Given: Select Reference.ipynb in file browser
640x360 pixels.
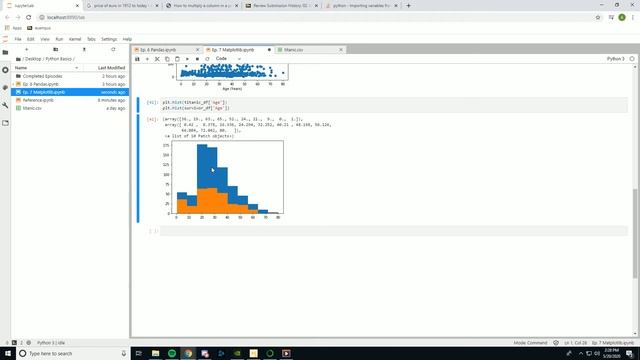Looking at the screenshot, I should point(70,100).
